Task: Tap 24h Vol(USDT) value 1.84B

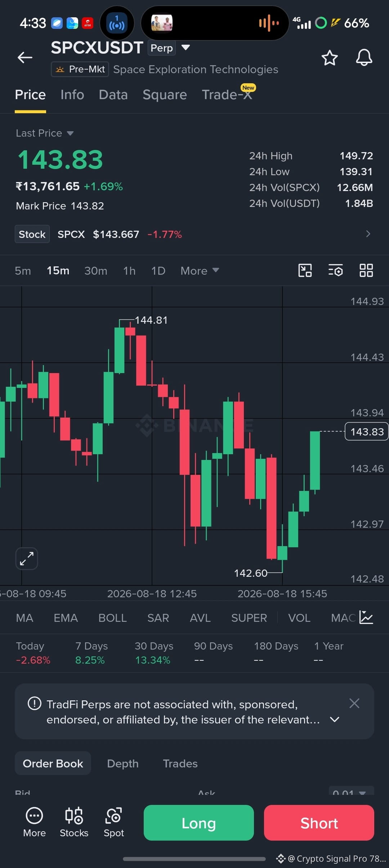Action: click(x=359, y=203)
